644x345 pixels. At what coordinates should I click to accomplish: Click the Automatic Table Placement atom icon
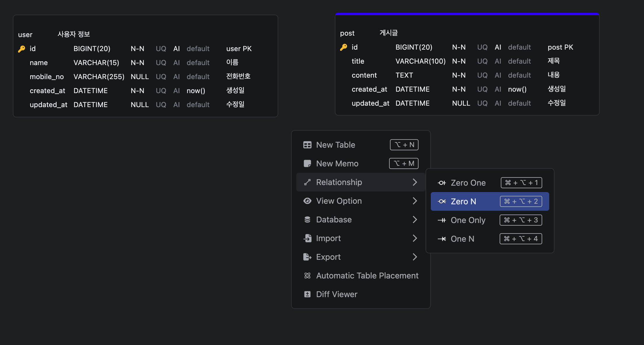tap(307, 276)
